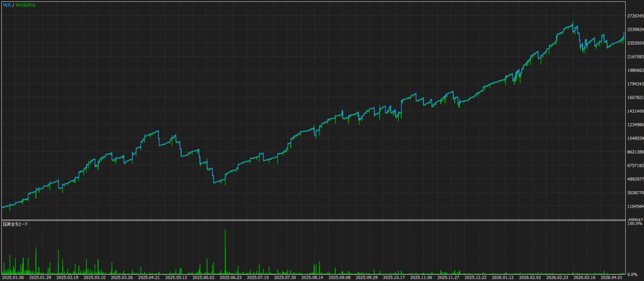Click the splitter bar between the two charts
Image resolution: width=644 pixels, height=281 pixels.
(x=313, y=221)
